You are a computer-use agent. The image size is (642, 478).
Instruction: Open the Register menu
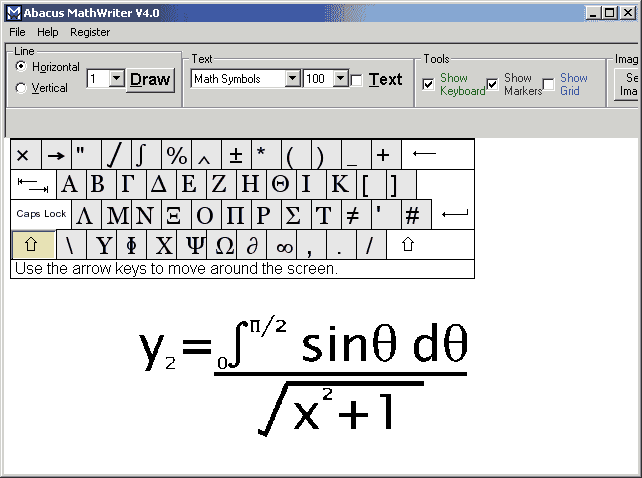click(90, 32)
